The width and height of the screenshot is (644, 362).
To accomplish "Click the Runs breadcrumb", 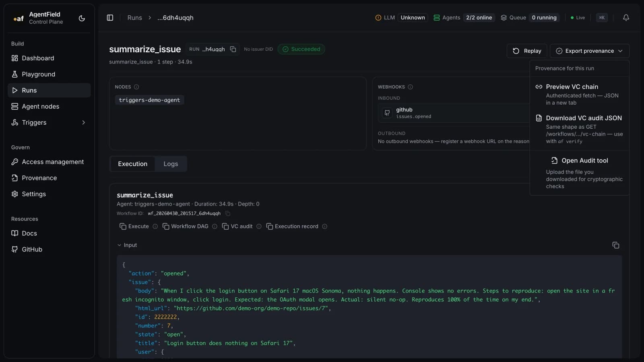I will (x=134, y=18).
